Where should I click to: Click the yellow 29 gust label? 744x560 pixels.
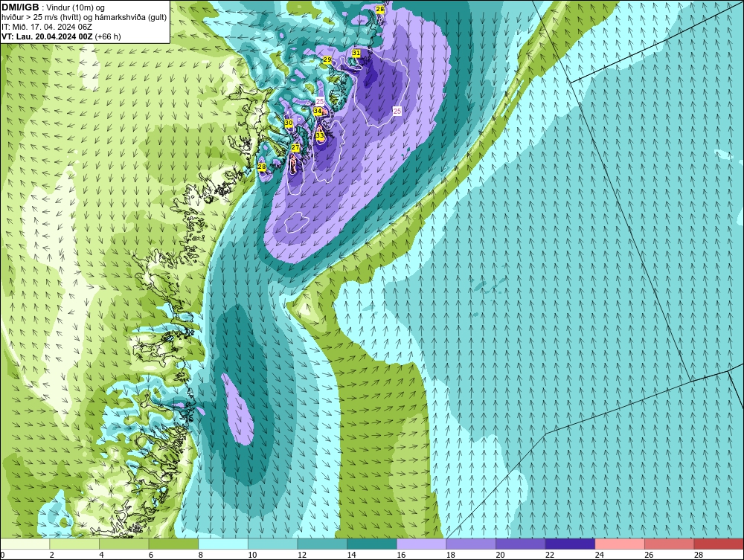(327, 59)
